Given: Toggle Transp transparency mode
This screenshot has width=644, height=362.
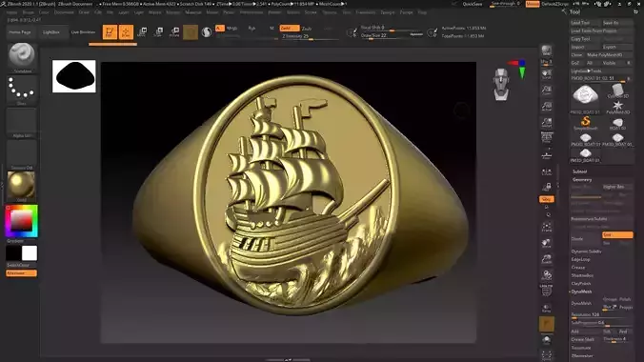Looking at the screenshot, I should (x=546, y=308).
